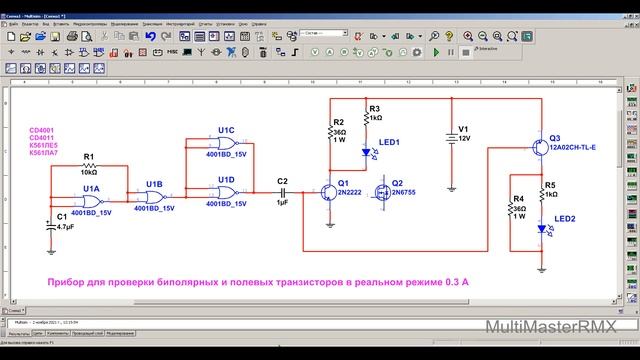This screenshot has width=640, height=360.
Task: Open the View menu
Action: (46, 24)
